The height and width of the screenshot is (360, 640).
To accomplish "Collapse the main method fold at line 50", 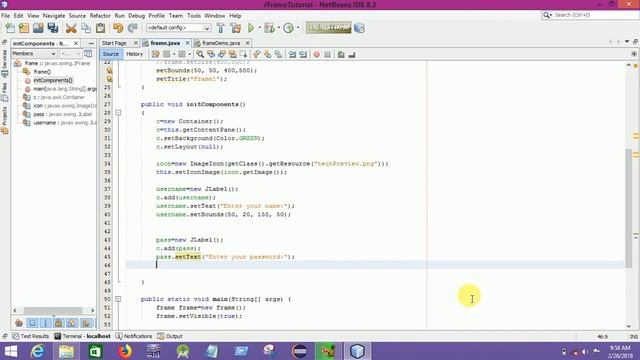I will pos(118,299).
